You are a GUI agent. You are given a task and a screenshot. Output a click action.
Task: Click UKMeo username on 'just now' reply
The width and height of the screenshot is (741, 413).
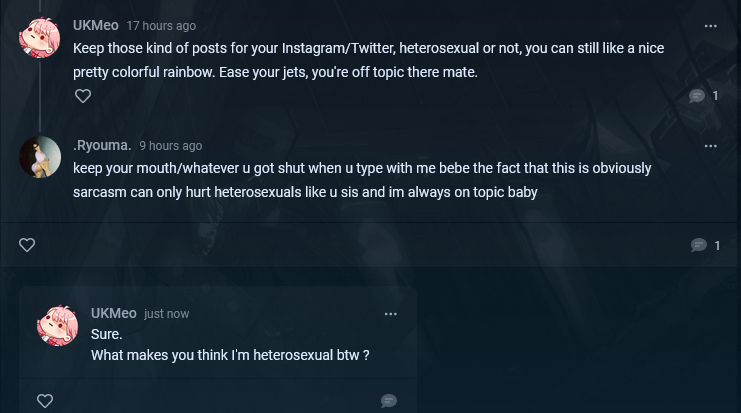click(x=113, y=313)
